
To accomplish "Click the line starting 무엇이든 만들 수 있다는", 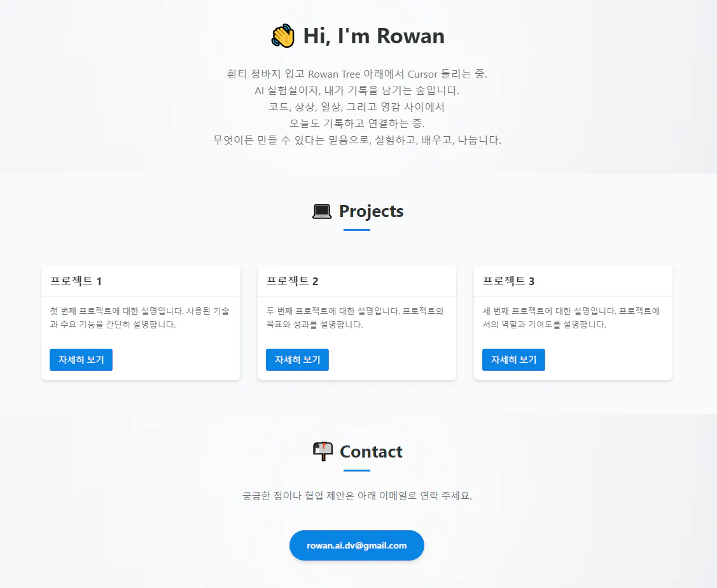I will [357, 140].
